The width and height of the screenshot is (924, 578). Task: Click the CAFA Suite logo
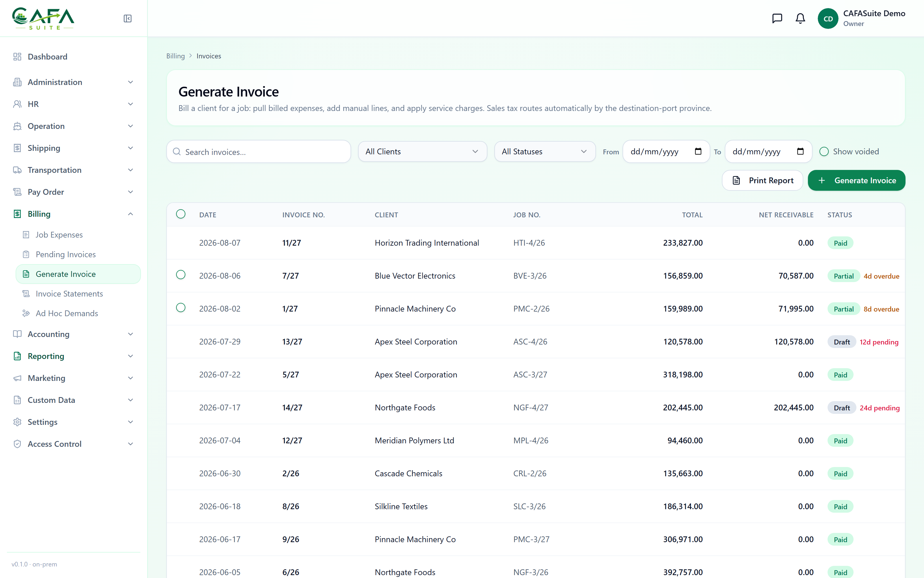(43, 18)
